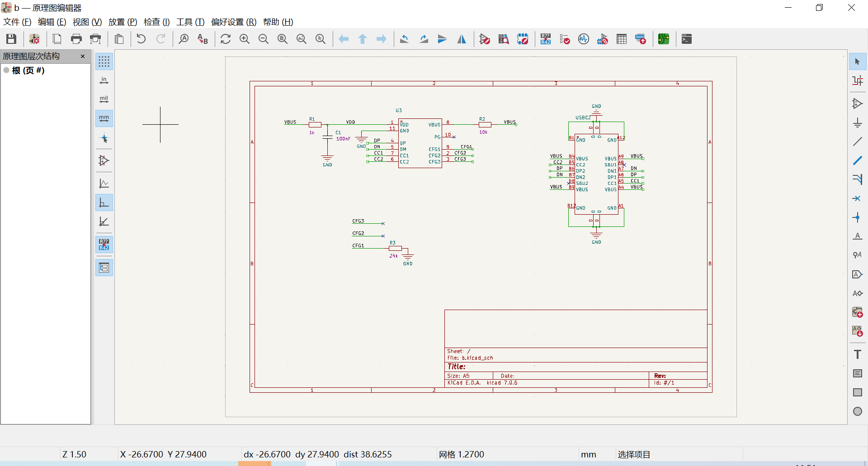Click the U3 chip symbol
868x466 pixels.
[420, 143]
